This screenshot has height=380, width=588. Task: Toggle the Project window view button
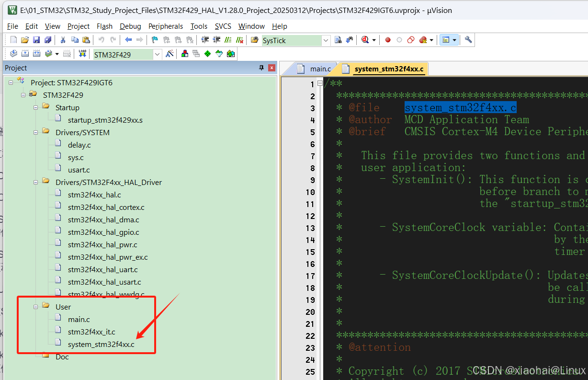(446, 40)
